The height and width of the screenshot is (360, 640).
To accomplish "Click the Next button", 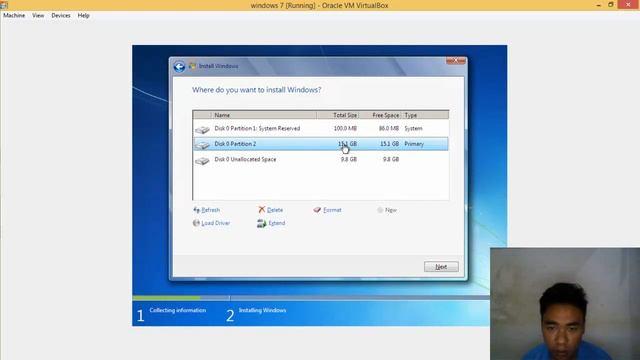I will pyautogui.click(x=441, y=267).
